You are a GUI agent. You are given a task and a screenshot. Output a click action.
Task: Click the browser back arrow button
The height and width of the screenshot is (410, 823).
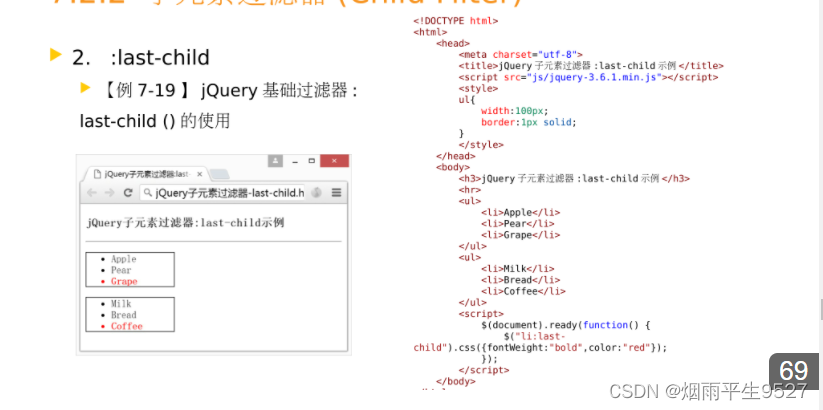tap(92, 193)
